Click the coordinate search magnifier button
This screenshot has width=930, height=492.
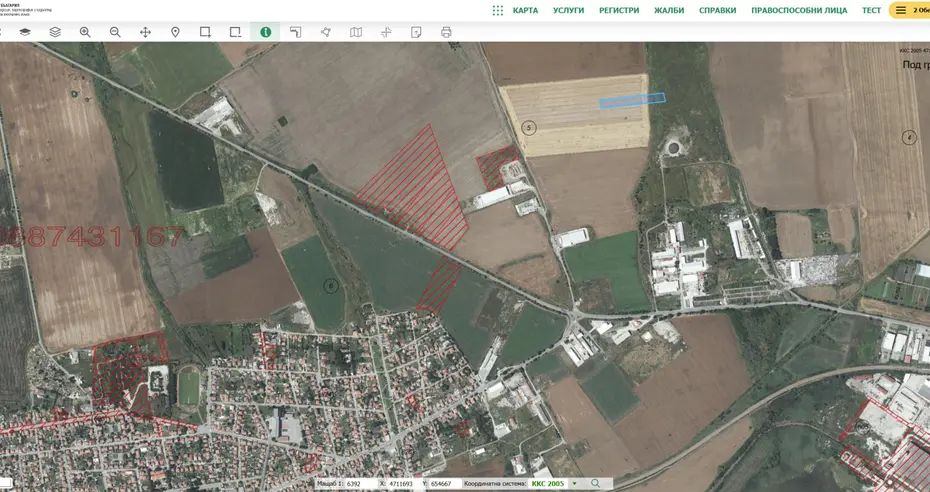595,484
